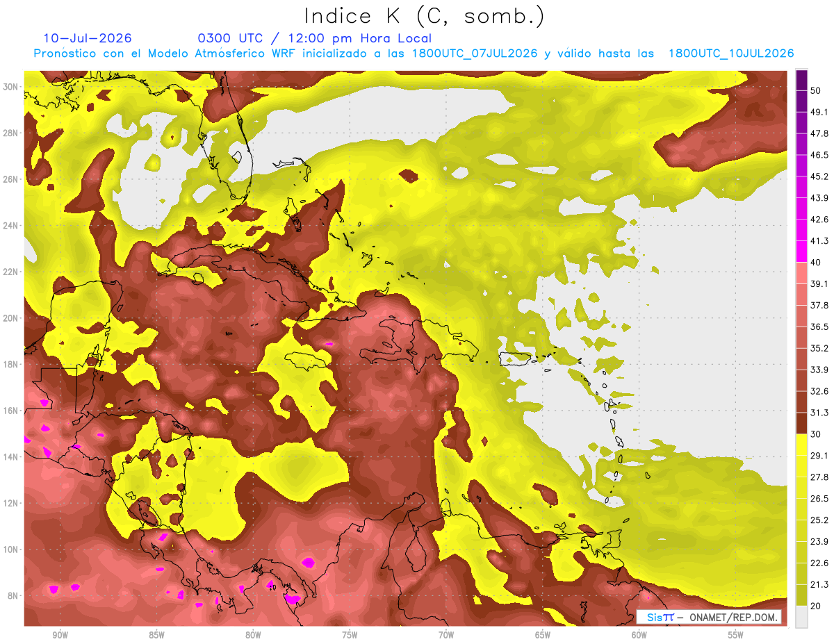Click the dark purple swatch above legend value 50
The image size is (834, 644).
pyautogui.click(x=801, y=81)
